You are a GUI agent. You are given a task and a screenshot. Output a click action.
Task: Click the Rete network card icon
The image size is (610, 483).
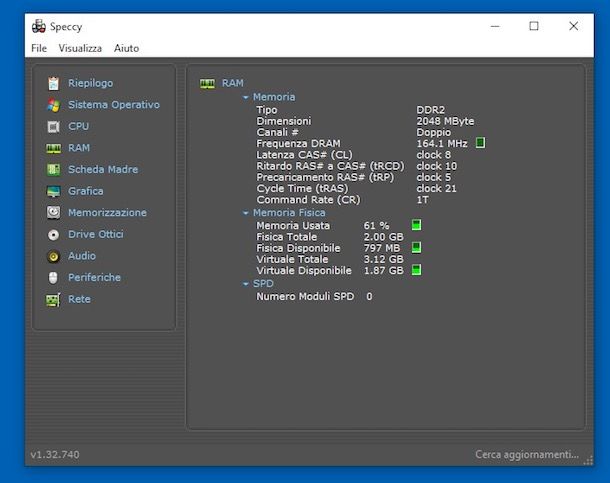pos(53,299)
